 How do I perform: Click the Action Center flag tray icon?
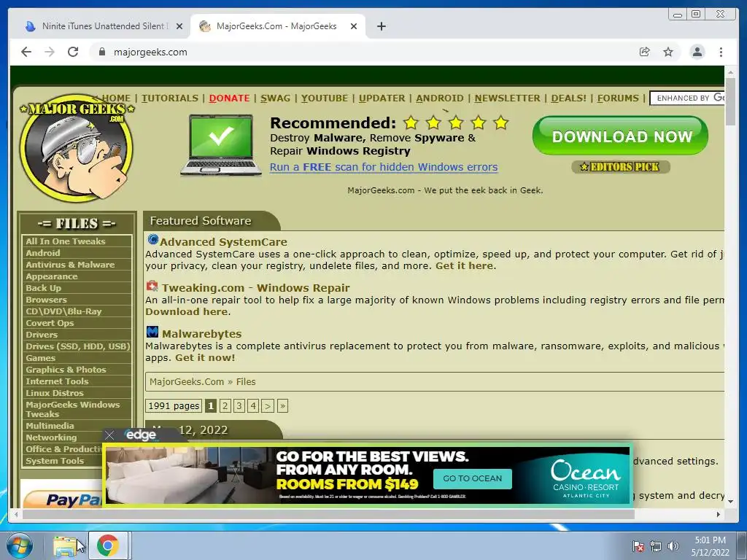[x=638, y=546]
